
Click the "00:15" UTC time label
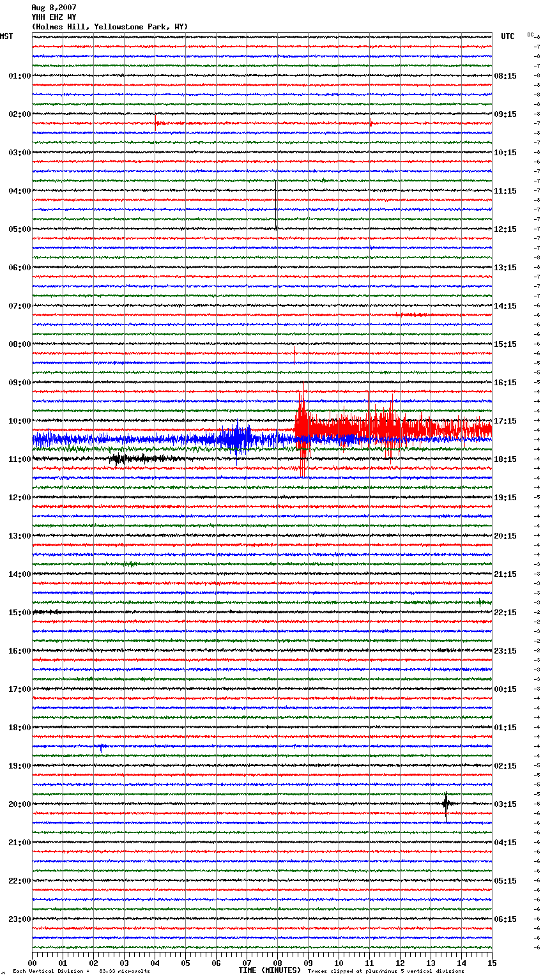[505, 689]
